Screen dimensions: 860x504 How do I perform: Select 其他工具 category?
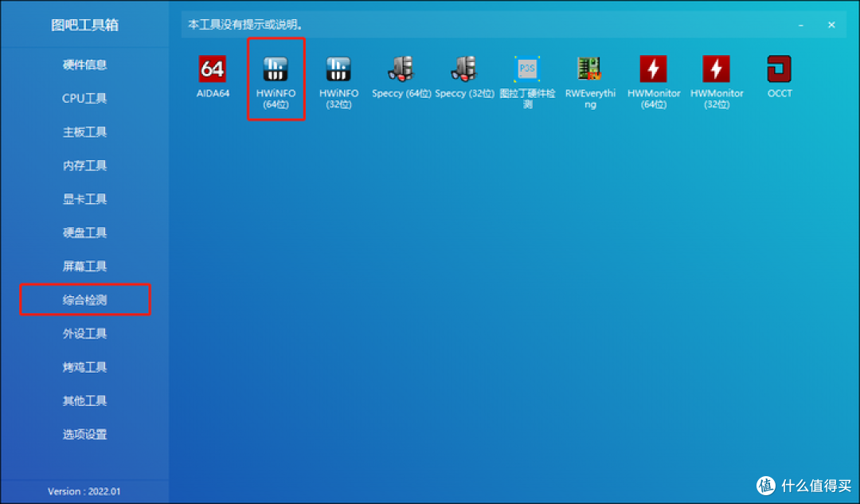pos(84,400)
